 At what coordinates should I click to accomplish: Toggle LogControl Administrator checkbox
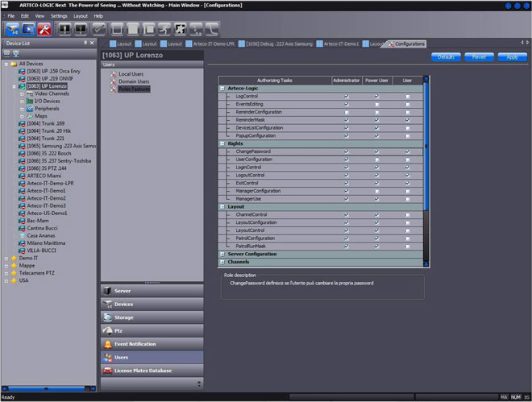tap(347, 96)
